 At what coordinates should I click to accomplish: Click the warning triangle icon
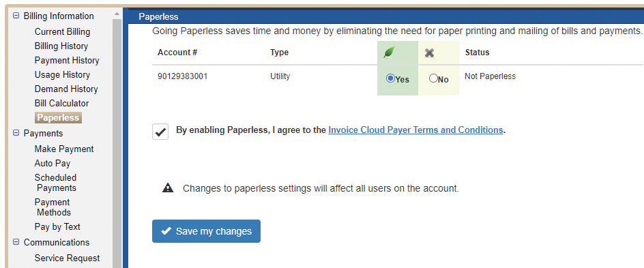coord(168,188)
